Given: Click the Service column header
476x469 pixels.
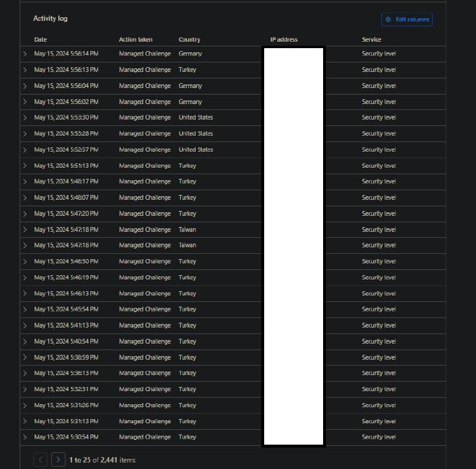Looking at the screenshot, I should [x=371, y=39].
